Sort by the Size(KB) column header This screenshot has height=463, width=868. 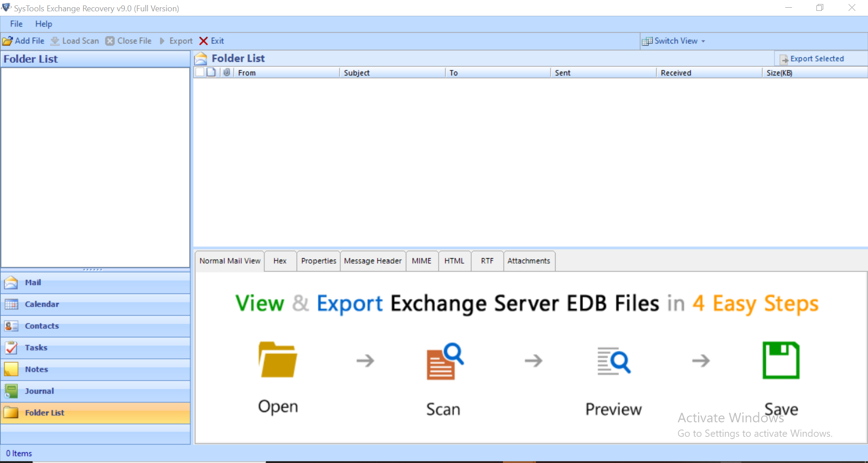815,73
